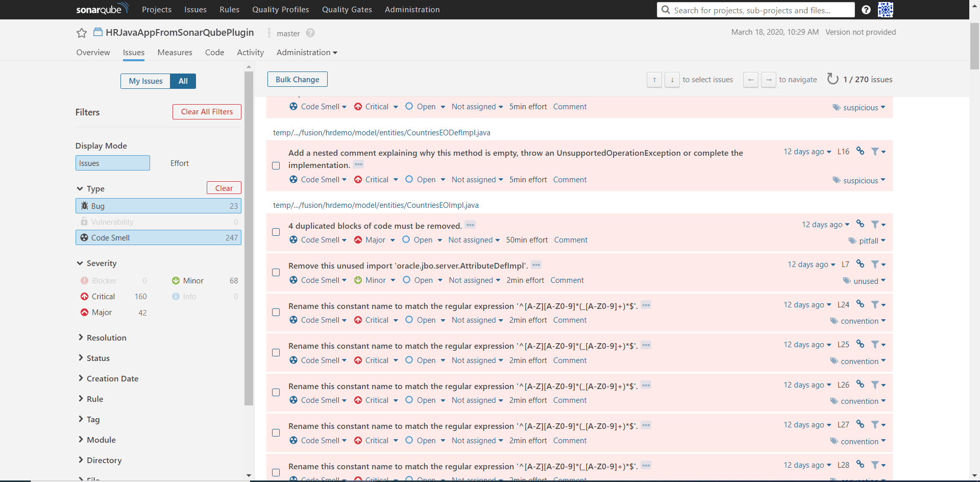
Task: Open Quality Gates in the top menu
Action: tap(347, 10)
